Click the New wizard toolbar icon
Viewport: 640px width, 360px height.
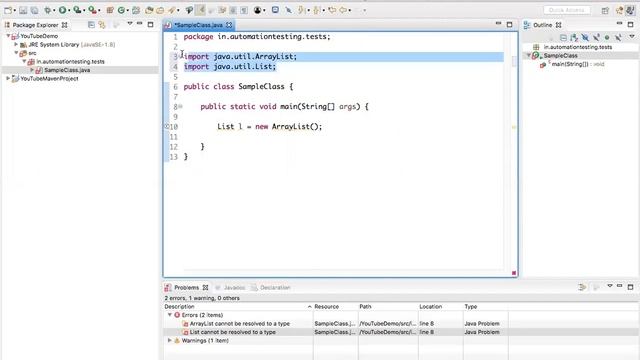point(8,10)
